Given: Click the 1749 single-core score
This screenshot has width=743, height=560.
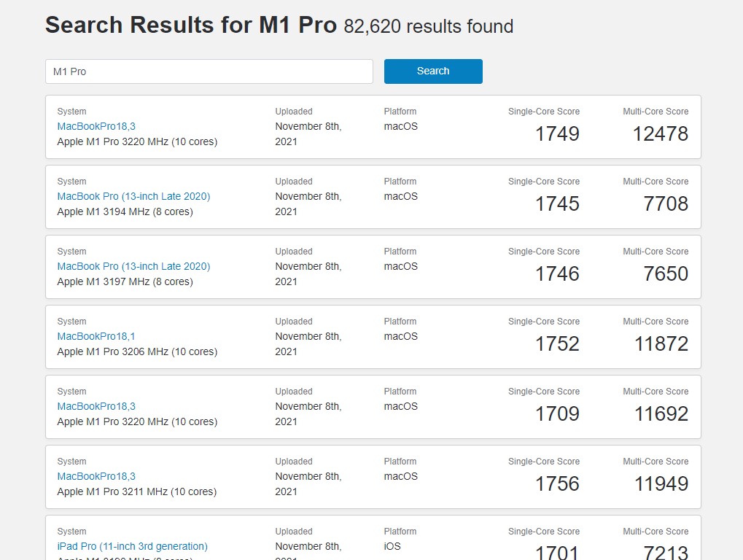Looking at the screenshot, I should [x=557, y=134].
